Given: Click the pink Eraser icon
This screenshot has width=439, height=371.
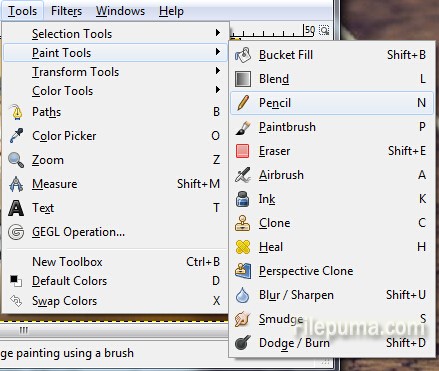Looking at the screenshot, I should 243,151.
